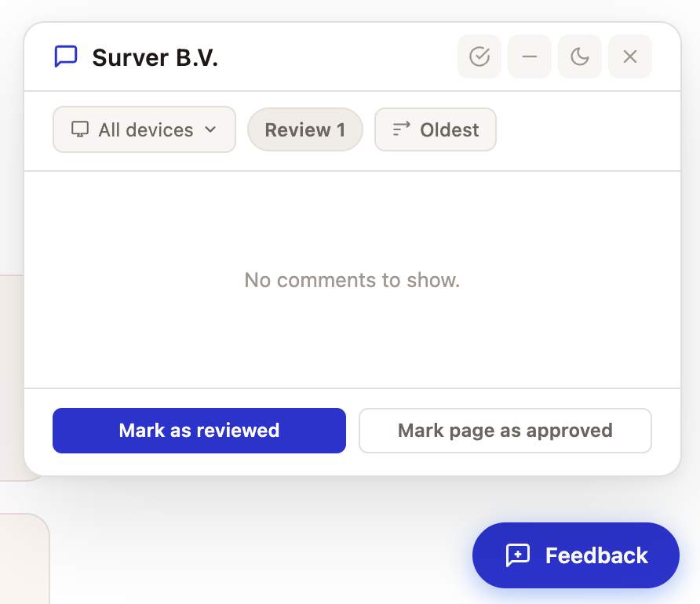The width and height of the screenshot is (700, 604).
Task: Minimize the Surver B.V. feedback panel
Action: [x=530, y=56]
